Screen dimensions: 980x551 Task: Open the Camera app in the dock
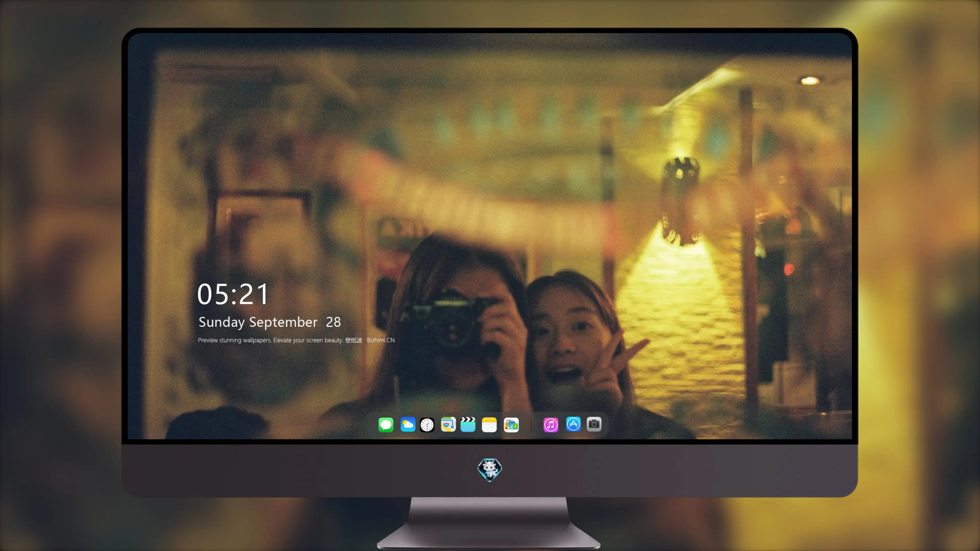pyautogui.click(x=594, y=424)
